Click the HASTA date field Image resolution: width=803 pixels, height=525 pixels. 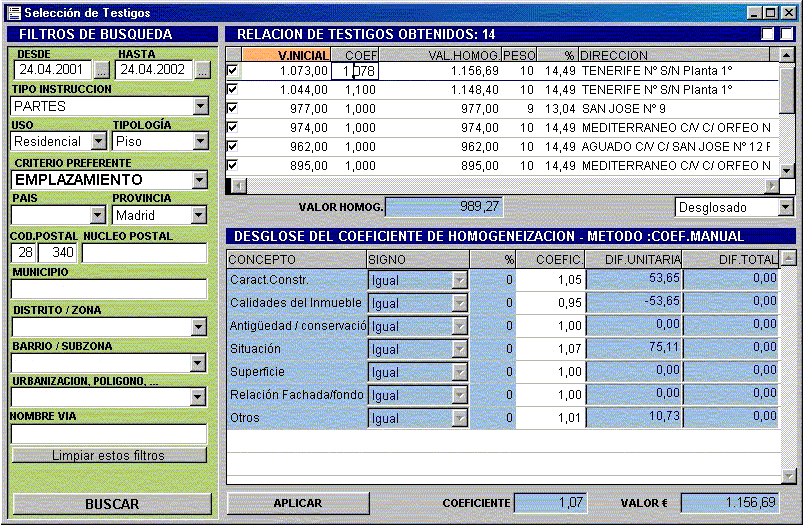click(x=154, y=70)
